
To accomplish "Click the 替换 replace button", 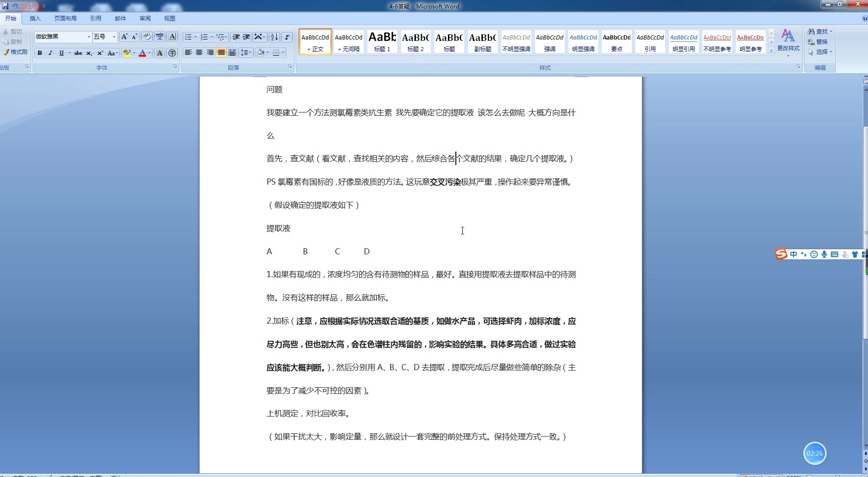I will coord(818,41).
